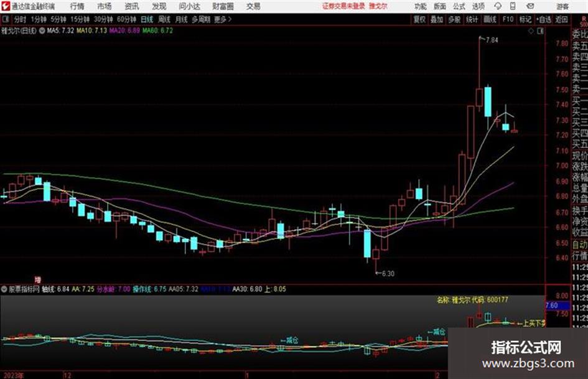Open the mobile phone icon
Image resolution: width=588 pixels, height=379 pixels.
pyautogui.click(x=513, y=6)
